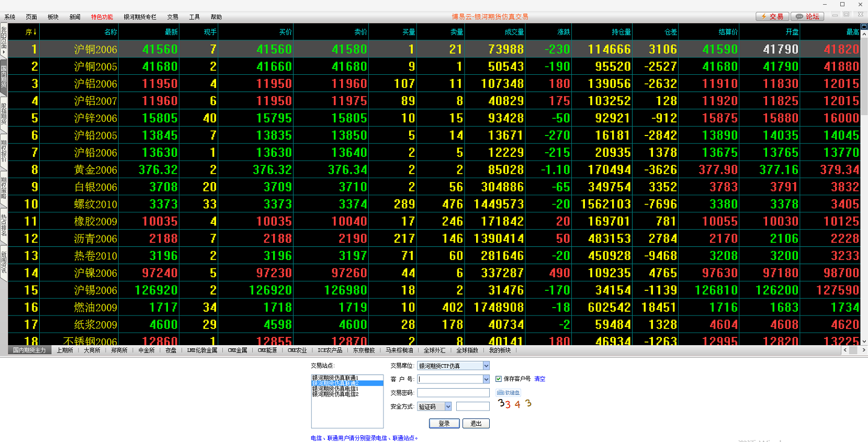The height and width of the screenshot is (442, 868).
Task: Click the bottom tab strip right scroll arrow
Action: click(863, 350)
